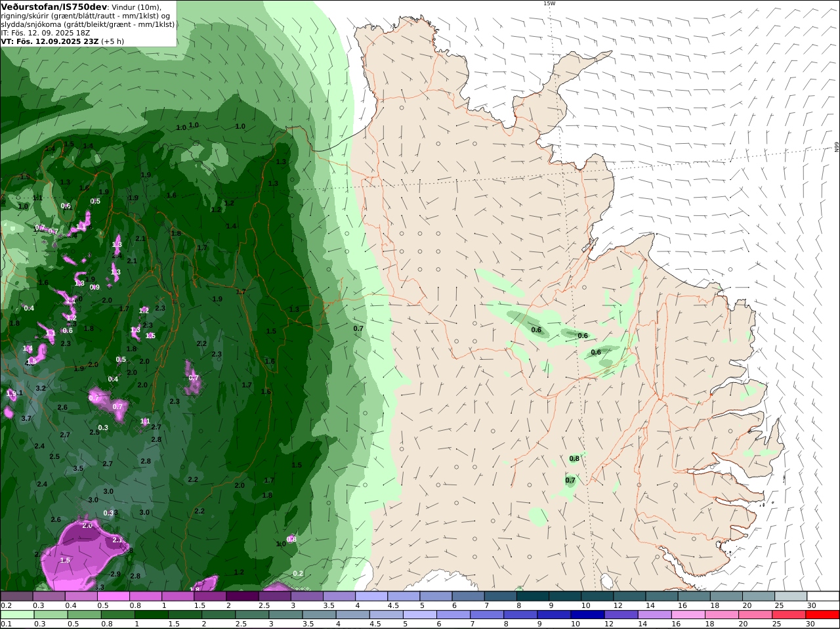The height and width of the screenshot is (629, 840).
Task: Pick the bright pink swatch from 0.5 to 0.8
Action: (113, 596)
